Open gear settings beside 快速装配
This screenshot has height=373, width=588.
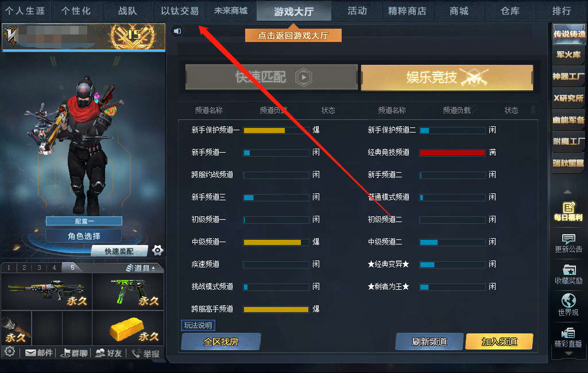coord(157,250)
